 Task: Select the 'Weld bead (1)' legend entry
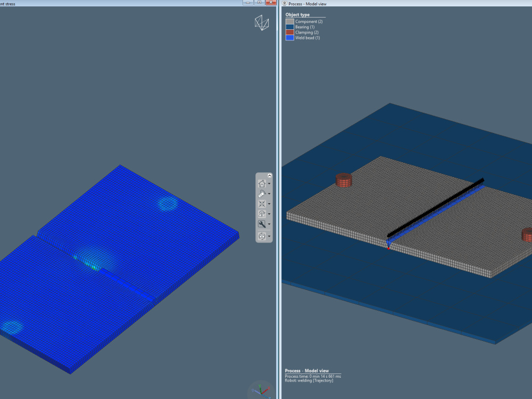(x=307, y=38)
